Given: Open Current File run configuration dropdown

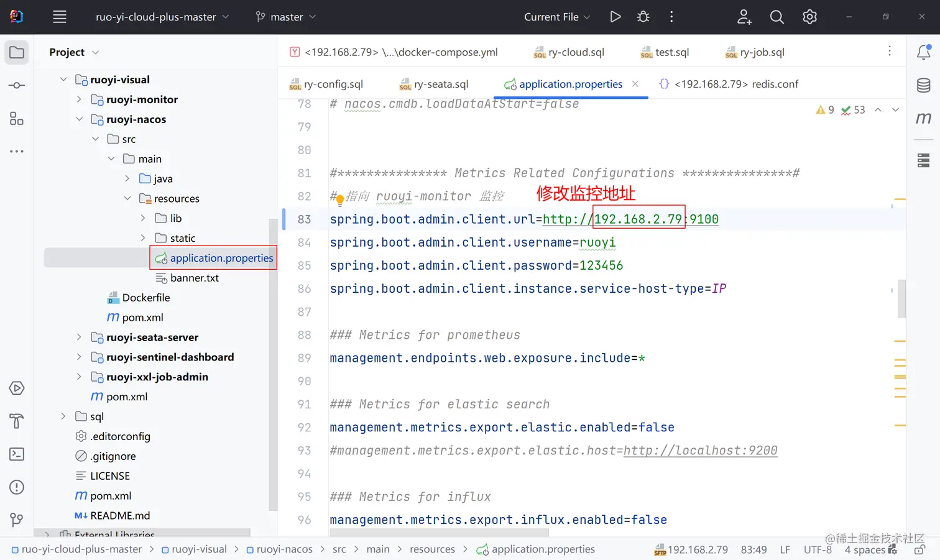Looking at the screenshot, I should point(557,17).
